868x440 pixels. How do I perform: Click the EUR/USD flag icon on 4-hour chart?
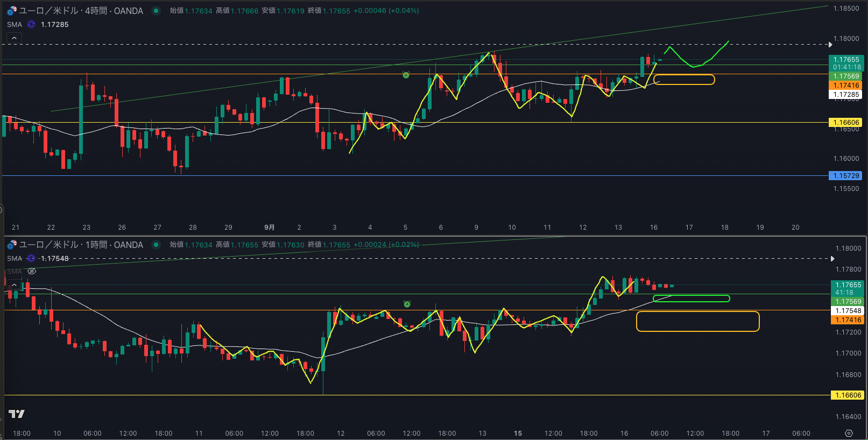coord(12,11)
